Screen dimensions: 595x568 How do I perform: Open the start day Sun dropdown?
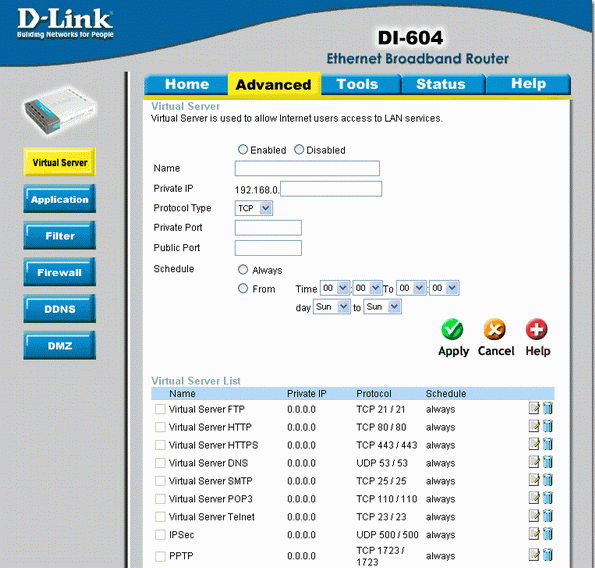tap(331, 307)
